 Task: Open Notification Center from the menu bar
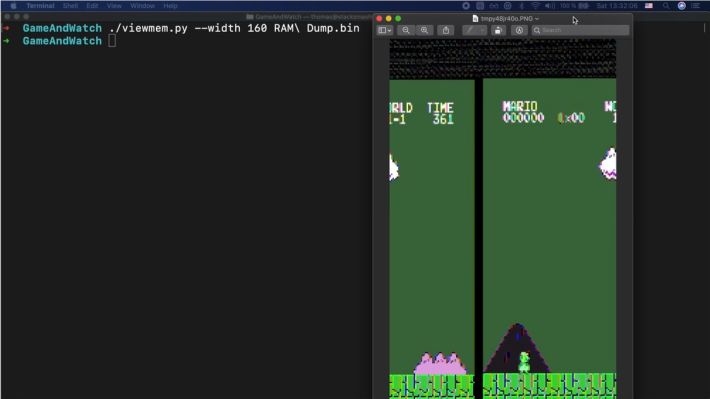[x=696, y=6]
